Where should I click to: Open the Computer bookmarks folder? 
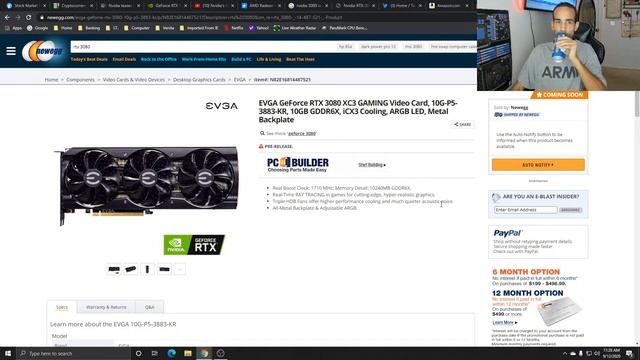click(137, 28)
